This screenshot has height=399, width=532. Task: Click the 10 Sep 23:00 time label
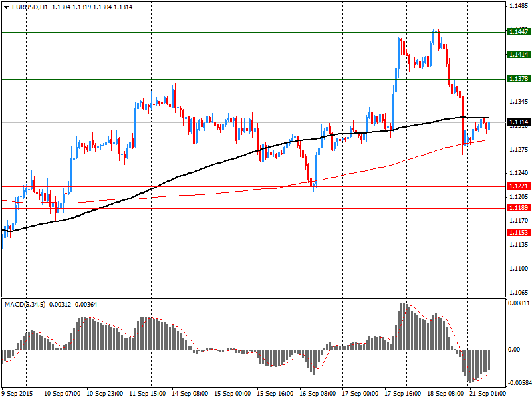click(105, 394)
